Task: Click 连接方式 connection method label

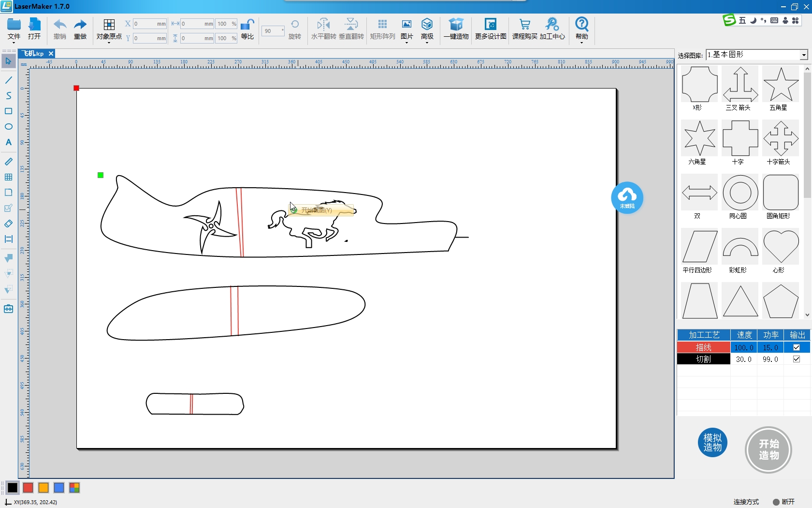Action: pos(746,502)
